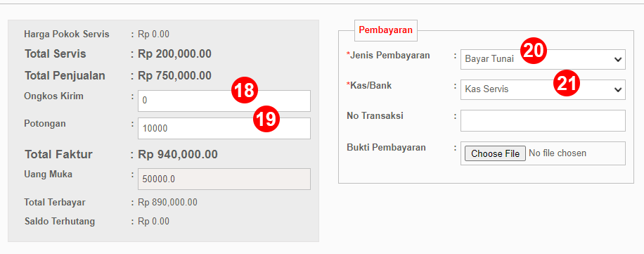The width and height of the screenshot is (644, 254).
Task: Focus the Ongkos Kirim input field
Action: 224,101
